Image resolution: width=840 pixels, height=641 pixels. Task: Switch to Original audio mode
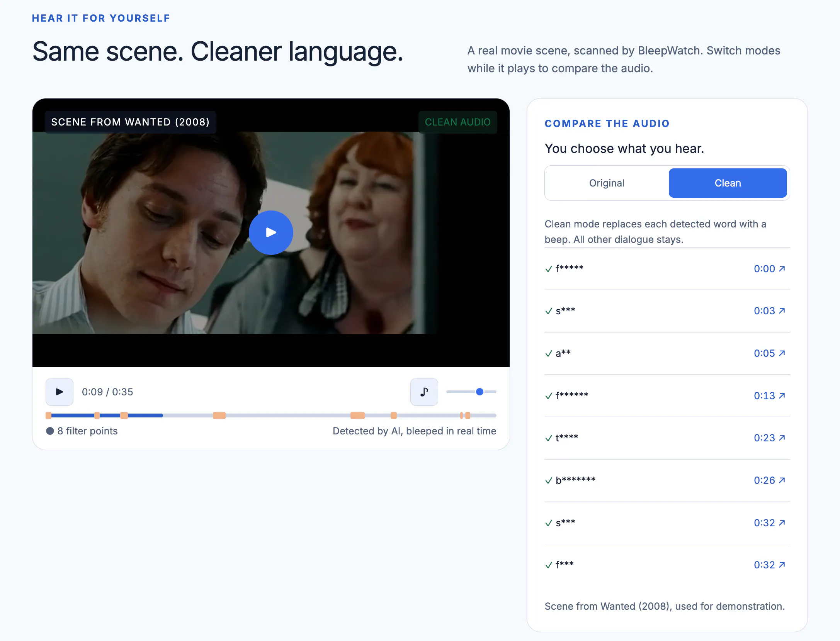point(607,183)
